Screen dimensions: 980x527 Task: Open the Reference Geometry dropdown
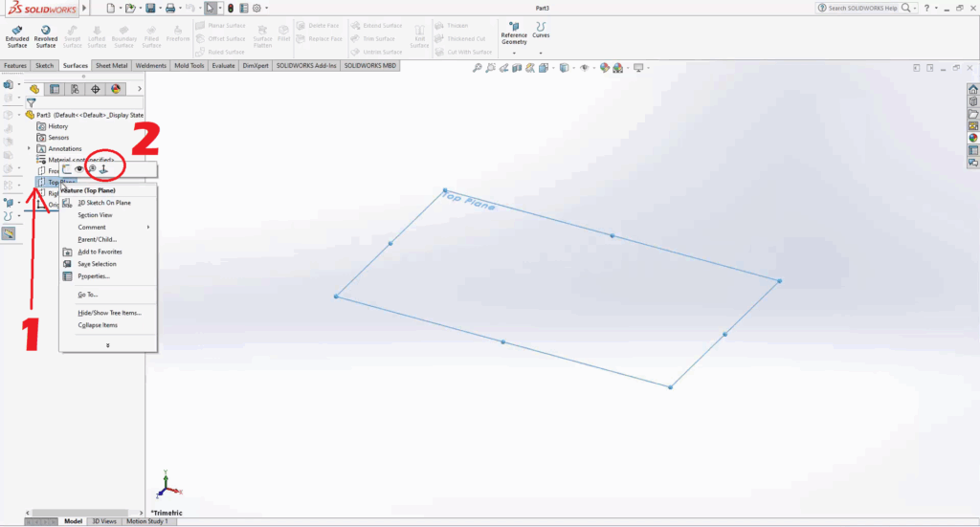514,53
